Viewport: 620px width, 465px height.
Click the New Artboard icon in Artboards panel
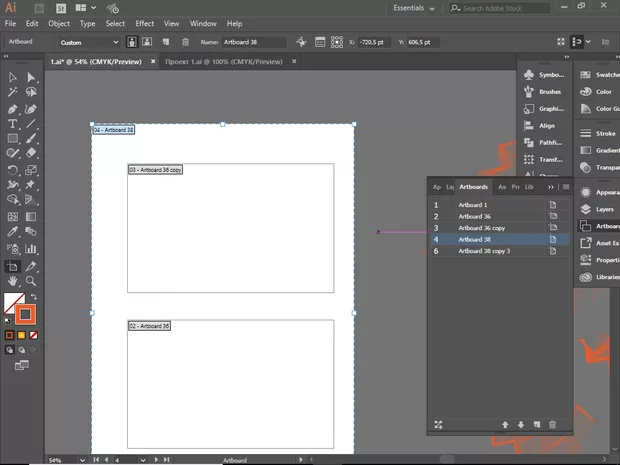(x=536, y=425)
